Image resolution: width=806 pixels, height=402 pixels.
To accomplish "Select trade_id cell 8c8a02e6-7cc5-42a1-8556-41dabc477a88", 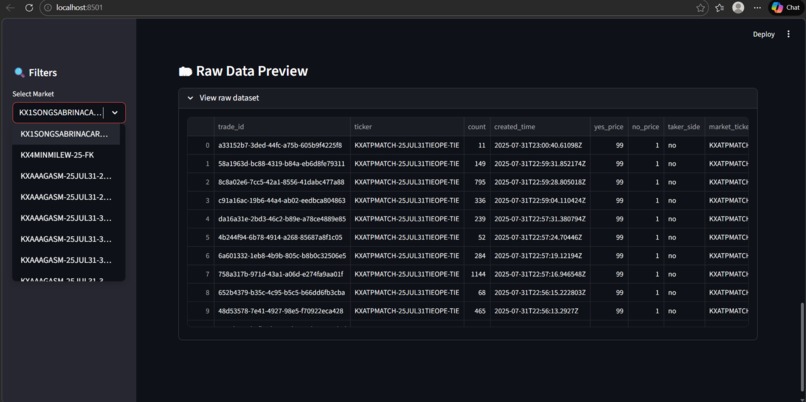I will 283,182.
